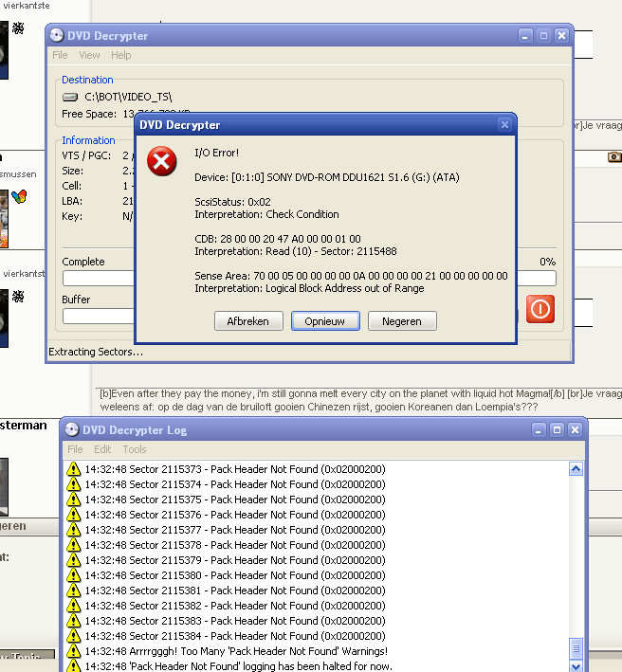Click destination path C:\BOT\VIDEO_TS\
This screenshot has width=622, height=672.
pyautogui.click(x=128, y=97)
